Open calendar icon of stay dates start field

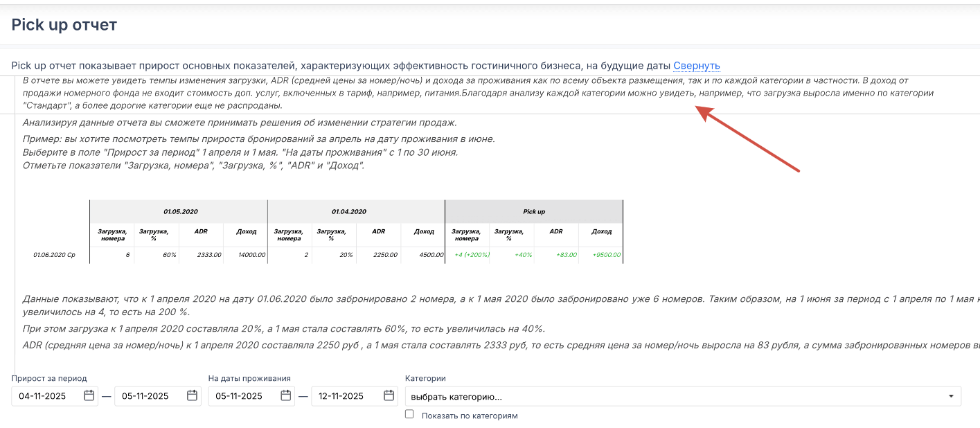pos(286,396)
